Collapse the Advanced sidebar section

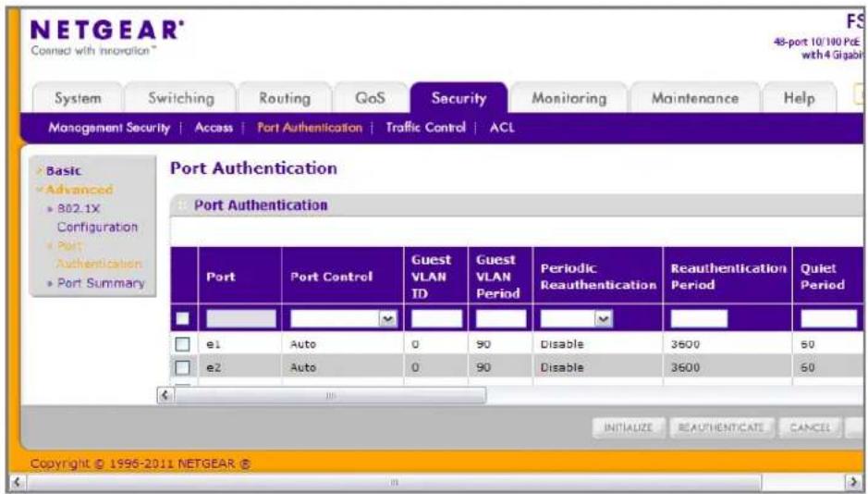[79, 190]
